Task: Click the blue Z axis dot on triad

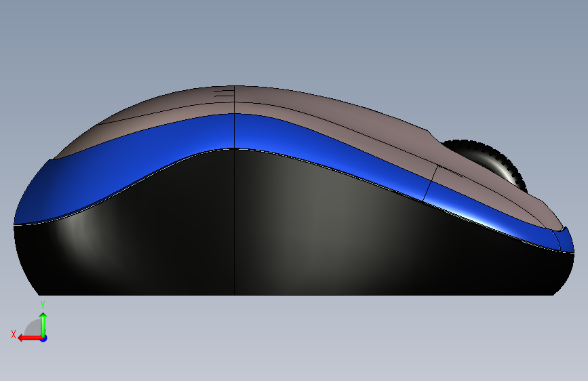Action: point(44,338)
